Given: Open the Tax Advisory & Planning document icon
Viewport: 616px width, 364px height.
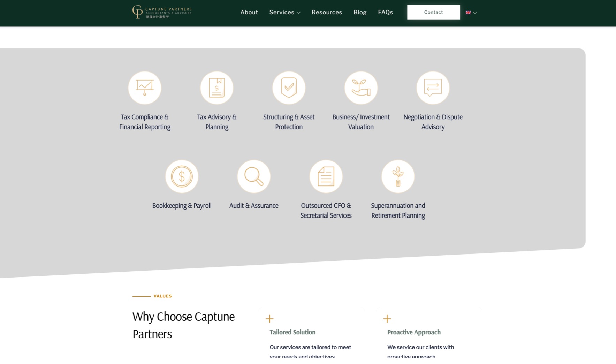Looking at the screenshot, I should [216, 88].
